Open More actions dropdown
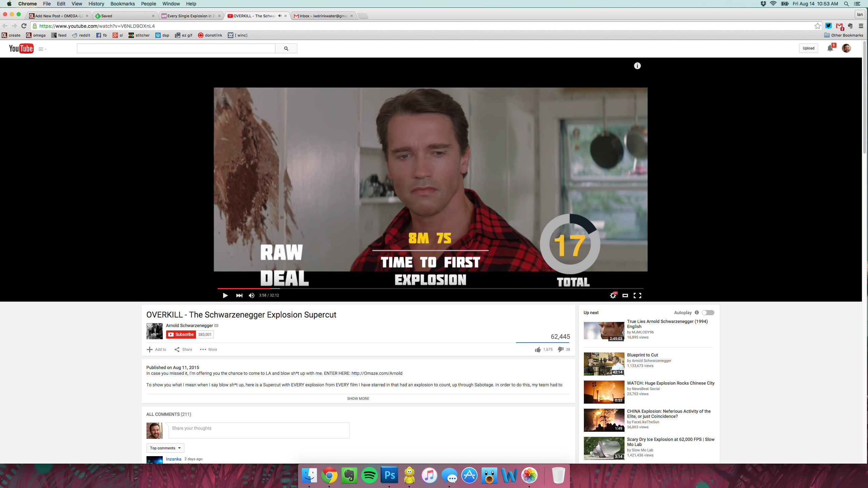Image resolution: width=868 pixels, height=488 pixels. 209,349
